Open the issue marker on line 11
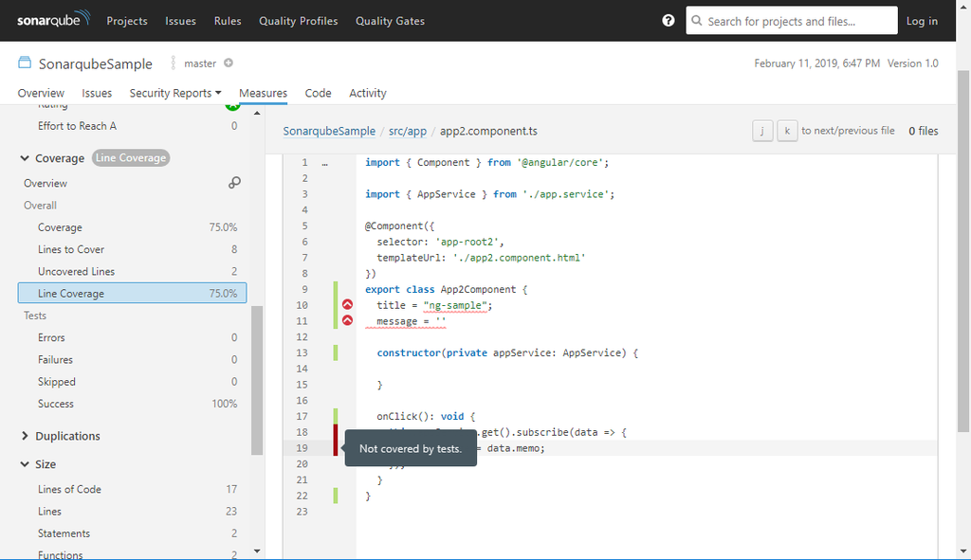This screenshot has width=971, height=560. [x=347, y=320]
